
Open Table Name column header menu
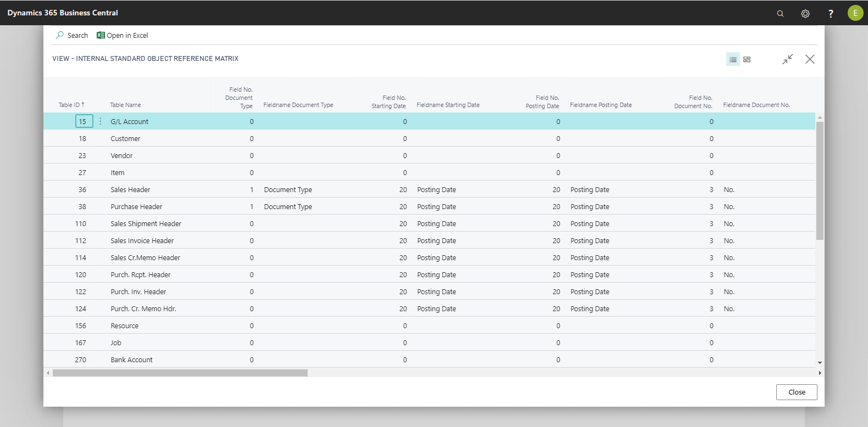pyautogui.click(x=125, y=105)
